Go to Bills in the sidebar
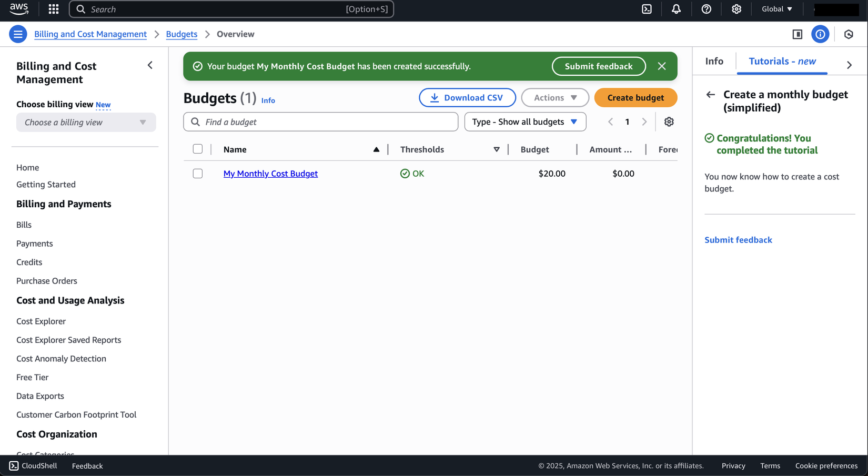Viewport: 868px width, 476px height. tap(24, 225)
